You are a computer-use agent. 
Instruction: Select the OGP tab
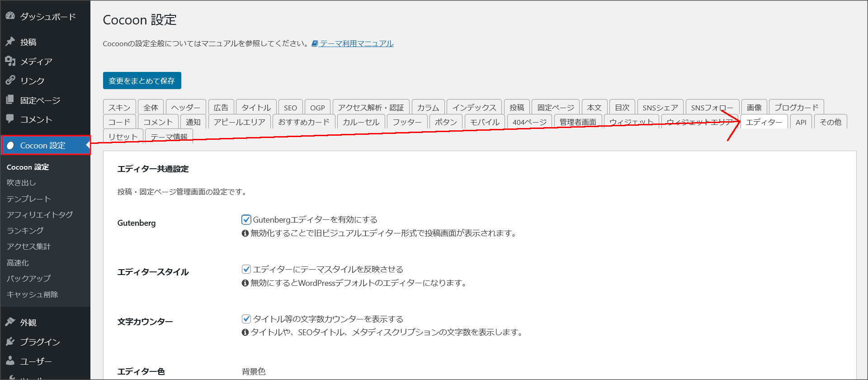point(317,107)
